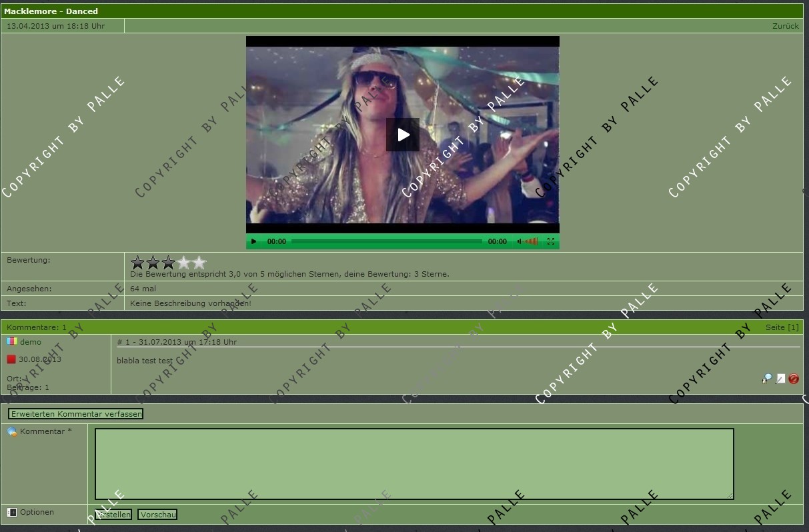Click the Beiträge: 1 text under demo
Screen dimensions: 809x532
click(28, 387)
